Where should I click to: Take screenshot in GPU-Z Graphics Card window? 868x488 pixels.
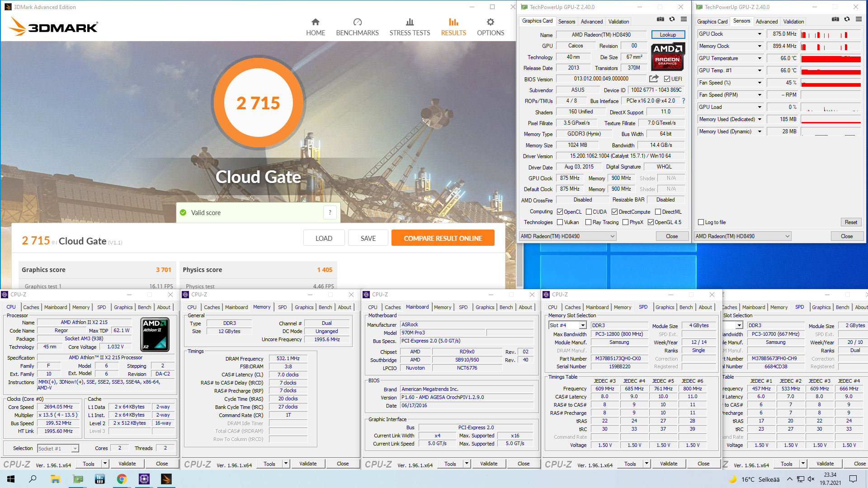point(660,19)
